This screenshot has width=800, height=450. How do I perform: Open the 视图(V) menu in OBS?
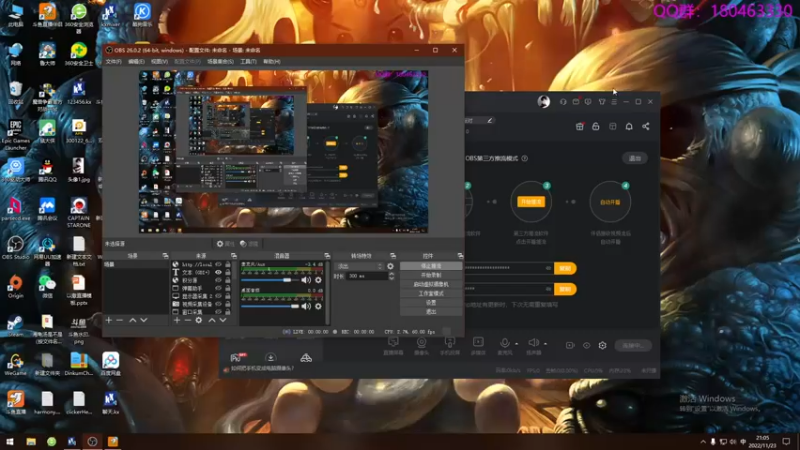click(159, 62)
